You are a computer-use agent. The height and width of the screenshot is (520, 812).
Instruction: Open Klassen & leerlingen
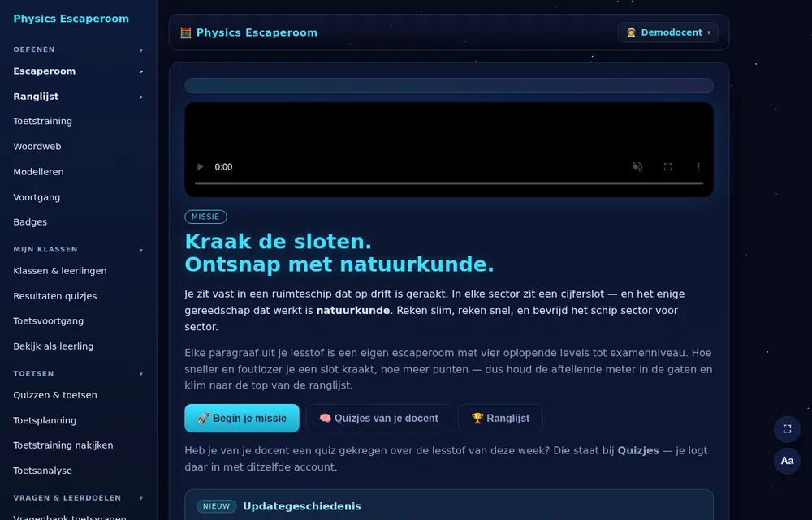pos(60,271)
